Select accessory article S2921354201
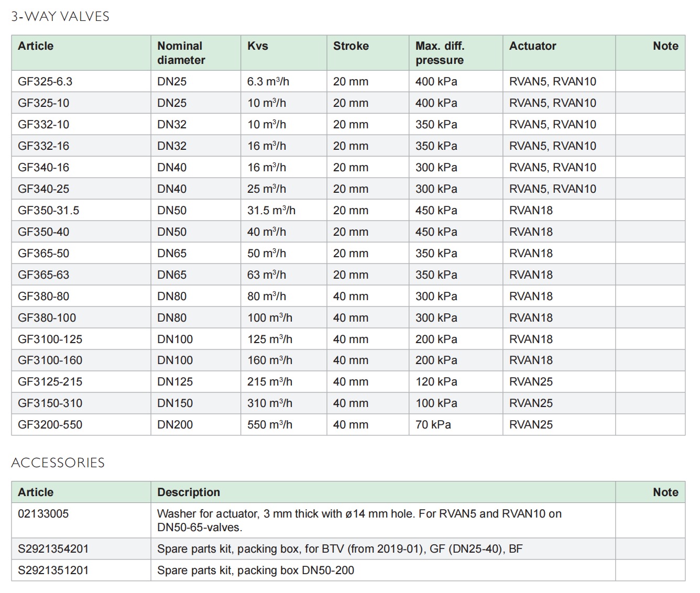This screenshot has width=700, height=593. coord(53,549)
